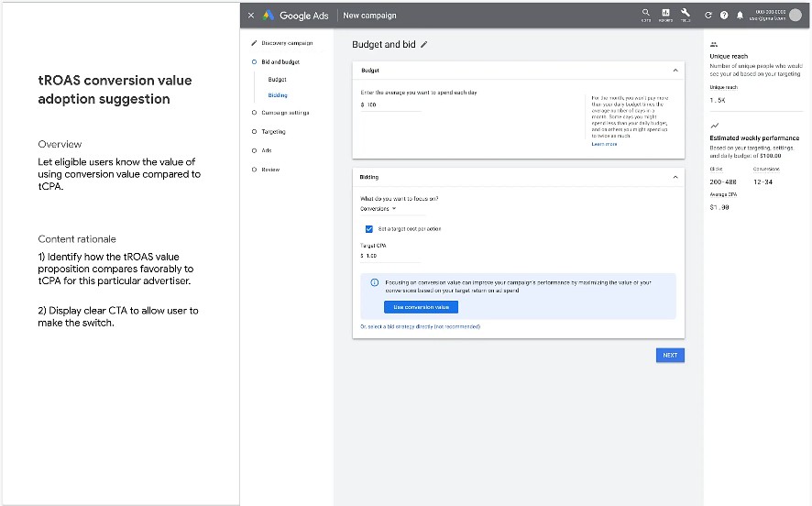Open the Reports icon in header
This screenshot has width=812, height=506.
click(665, 14)
